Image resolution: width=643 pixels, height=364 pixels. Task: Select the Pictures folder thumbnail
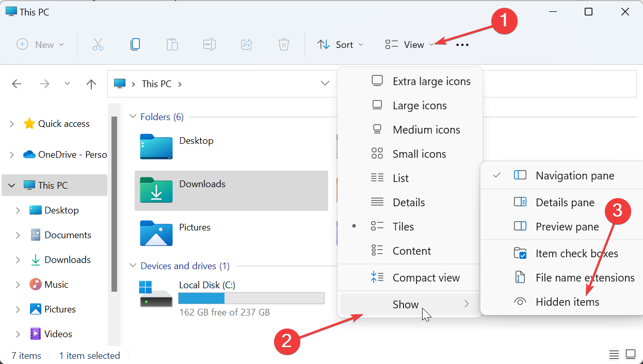156,234
